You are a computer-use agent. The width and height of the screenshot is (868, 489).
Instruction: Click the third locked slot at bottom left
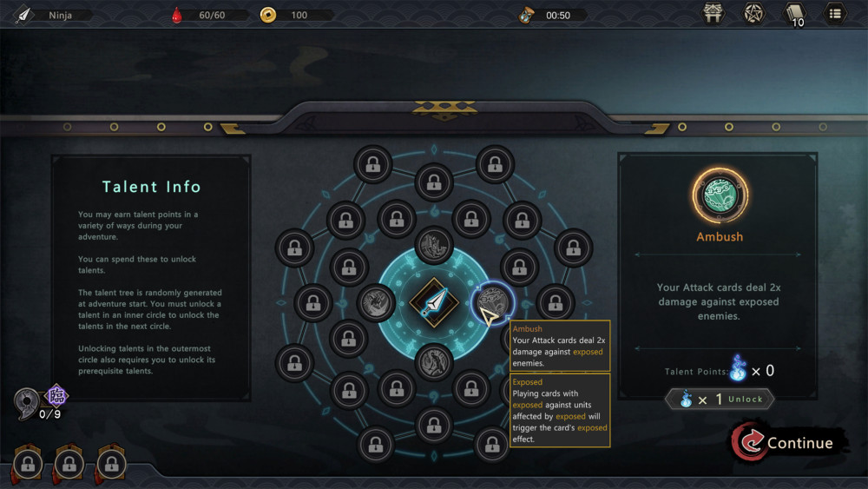click(x=111, y=464)
